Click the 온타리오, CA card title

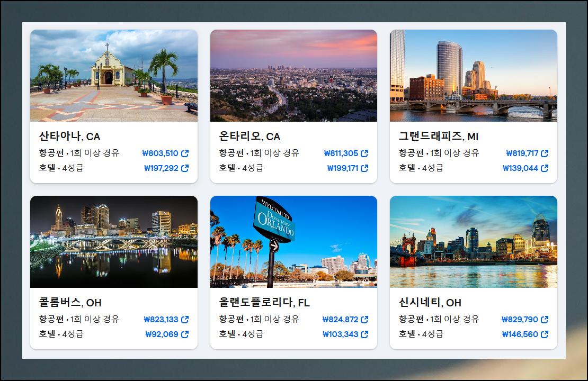click(250, 137)
